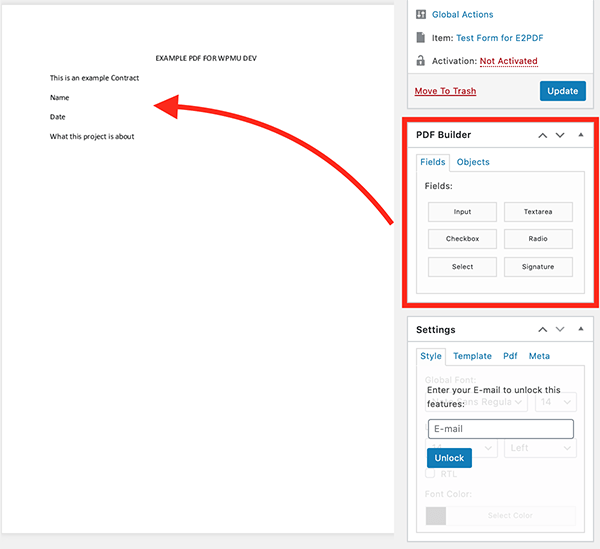Viewport: 600px width, 549px height.
Task: Focus the E-mail input field
Action: (x=500, y=429)
